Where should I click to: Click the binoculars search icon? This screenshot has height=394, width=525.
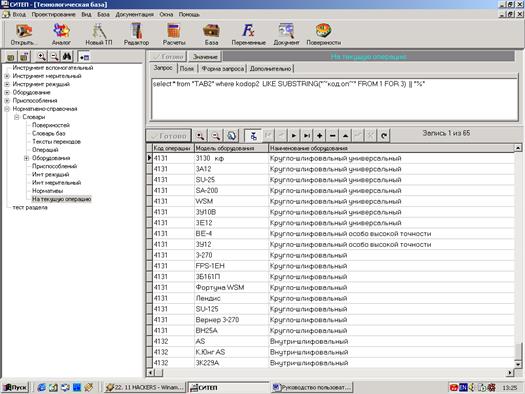pyautogui.click(x=67, y=57)
